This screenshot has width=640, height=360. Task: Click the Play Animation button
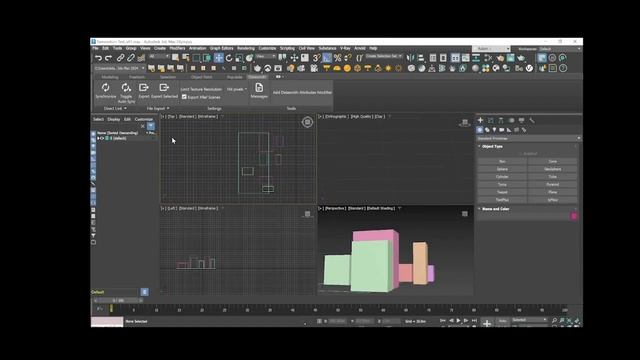pyautogui.click(x=458, y=321)
